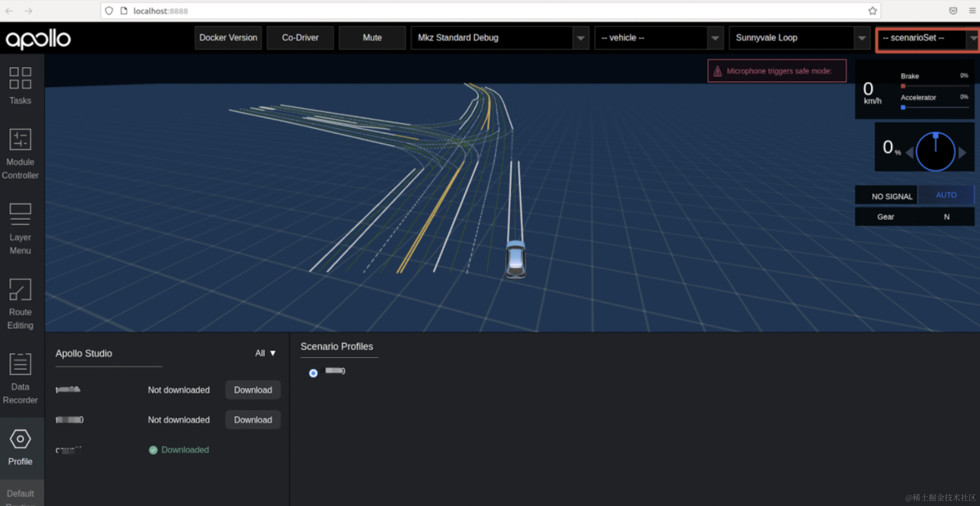
Task: Click the Brake percentage bar
Action: (935, 86)
